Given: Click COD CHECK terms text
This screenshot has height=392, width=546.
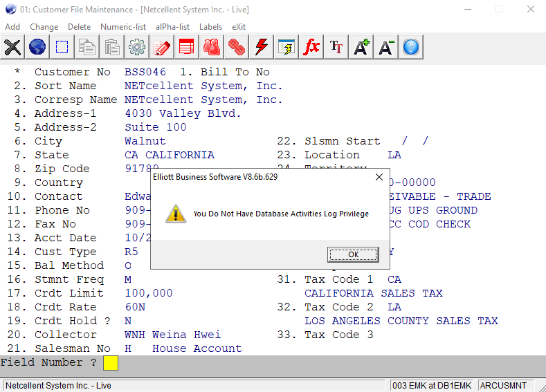Looking at the screenshot, I should 439,225.
